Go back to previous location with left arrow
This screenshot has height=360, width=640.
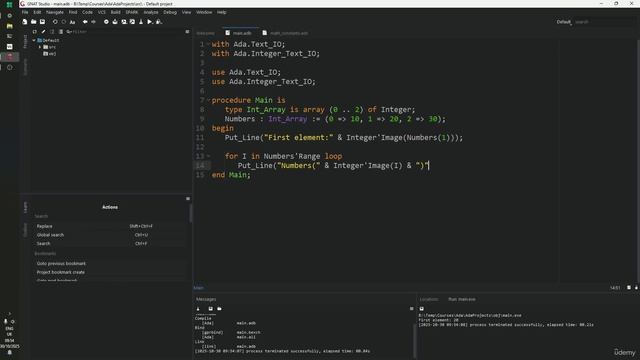[x=85, y=22]
